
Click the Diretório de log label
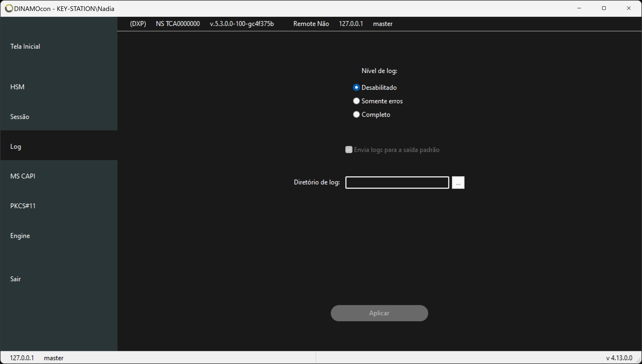(x=317, y=182)
